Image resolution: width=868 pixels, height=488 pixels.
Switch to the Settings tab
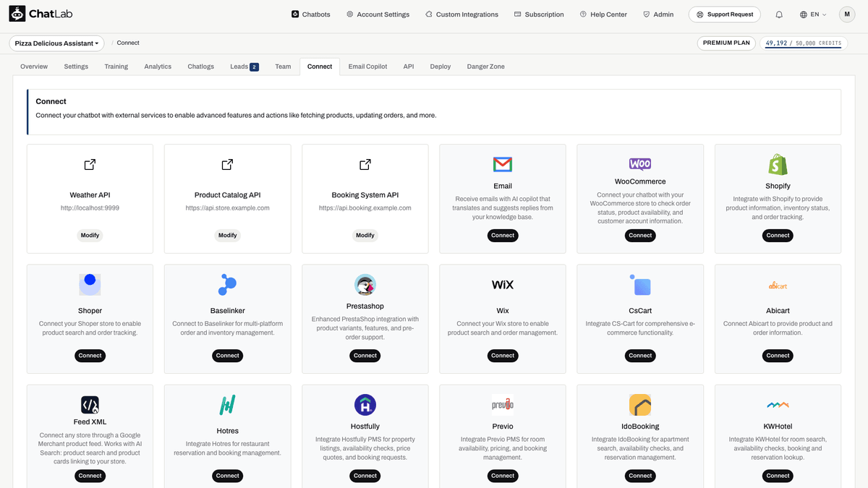coord(76,67)
